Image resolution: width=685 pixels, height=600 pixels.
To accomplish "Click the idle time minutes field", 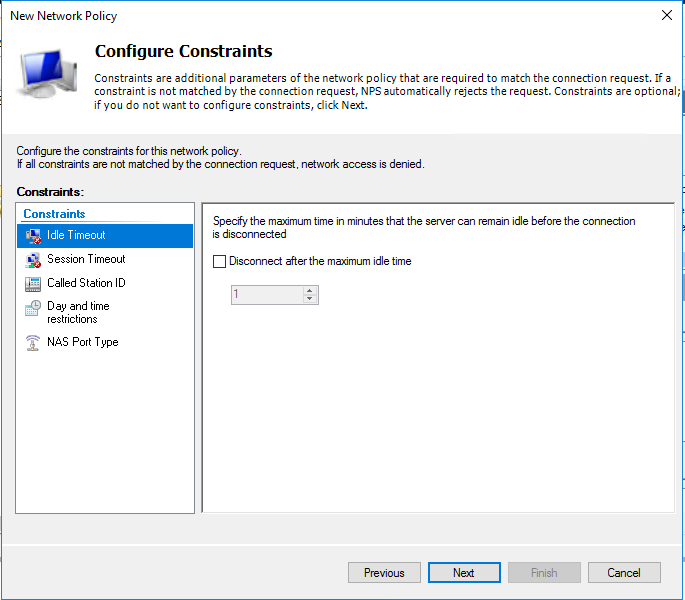I will 267,295.
